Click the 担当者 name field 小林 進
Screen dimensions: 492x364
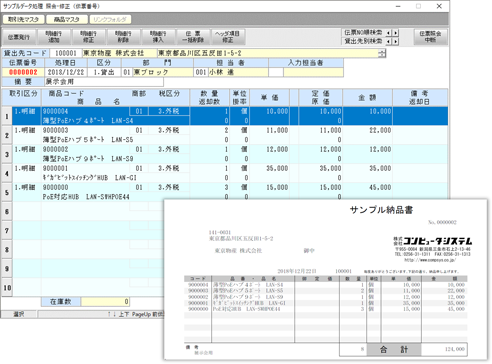(x=238, y=72)
